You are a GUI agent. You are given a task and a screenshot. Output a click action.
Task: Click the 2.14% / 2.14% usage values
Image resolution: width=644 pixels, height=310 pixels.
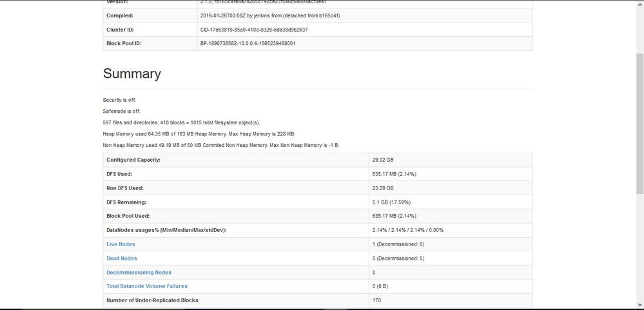(407, 230)
